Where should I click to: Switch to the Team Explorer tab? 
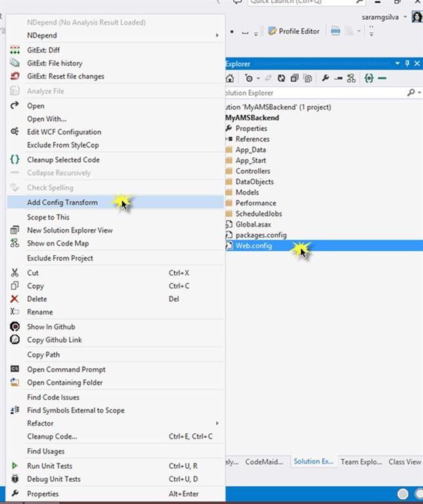tap(361, 462)
